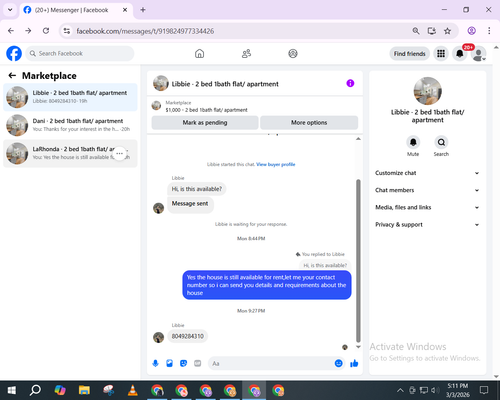Click Find friends button
Viewport: 500px width, 400px height.
409,54
